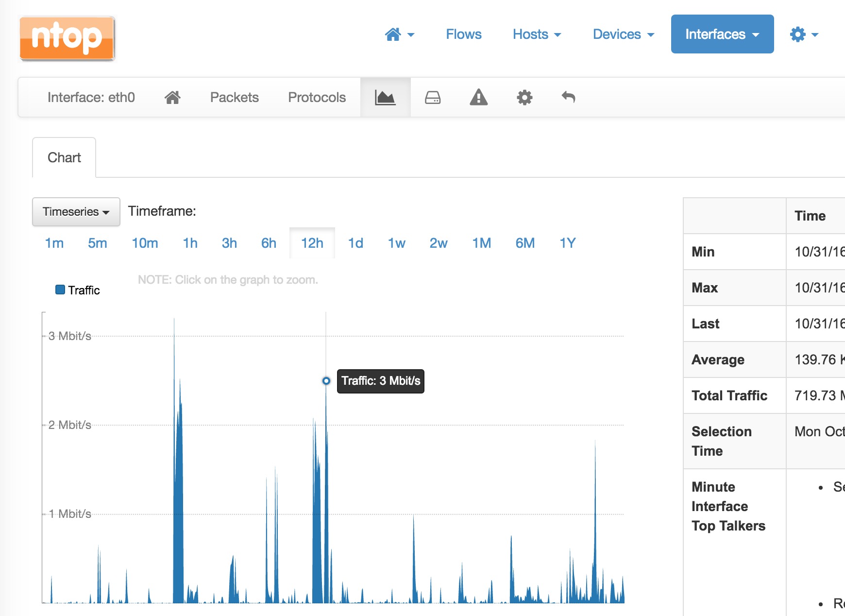This screenshot has width=845, height=616.
Task: Open the home dashboard dropdown icon
Action: 399,34
